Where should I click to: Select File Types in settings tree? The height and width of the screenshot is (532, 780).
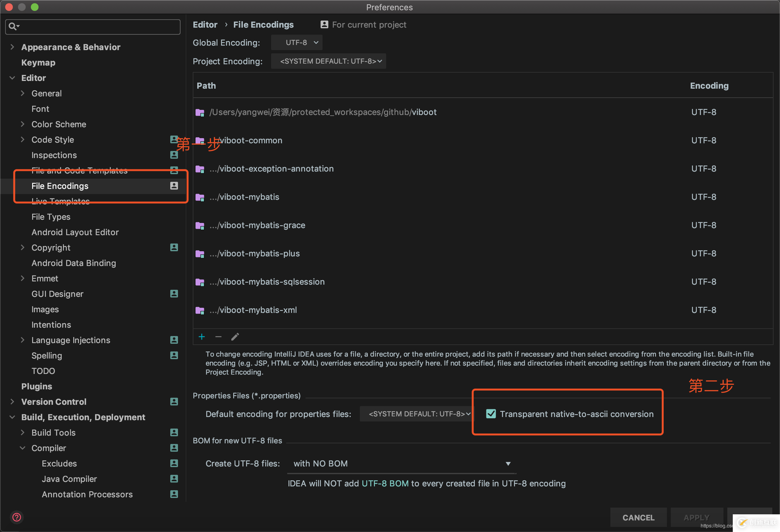pos(51,217)
